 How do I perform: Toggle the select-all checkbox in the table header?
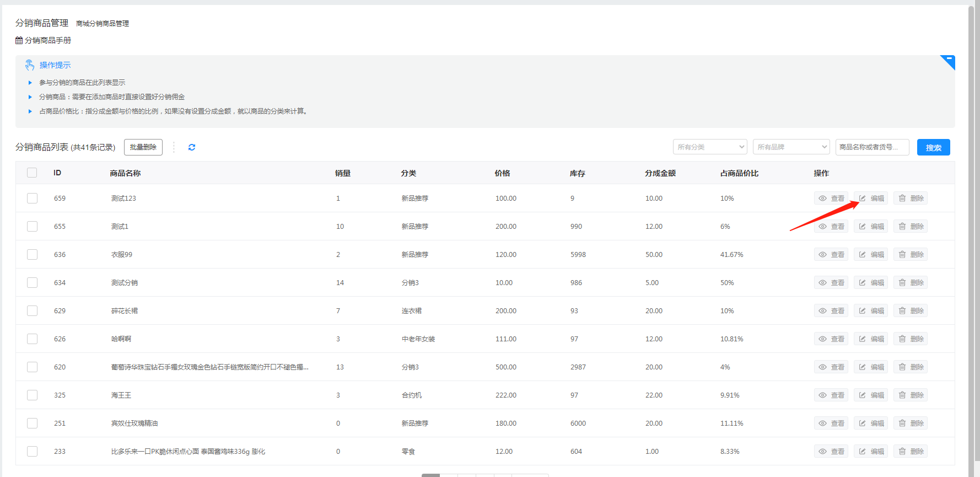(32, 173)
